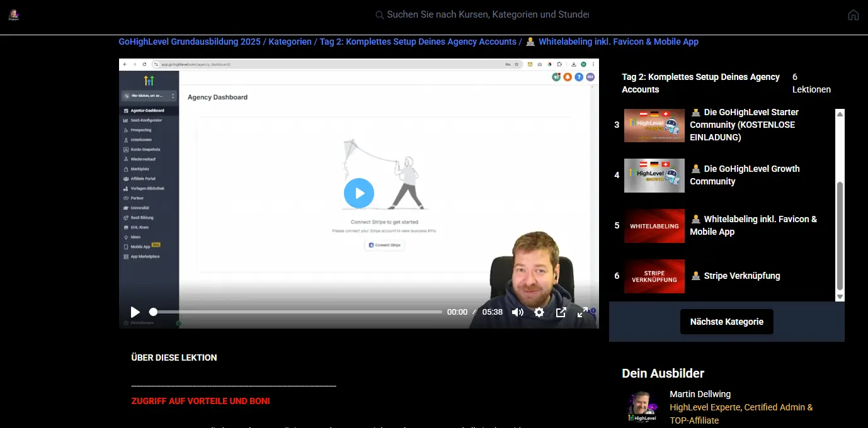Click the ÜBER DIESE LEKTION heading

pos(174,358)
